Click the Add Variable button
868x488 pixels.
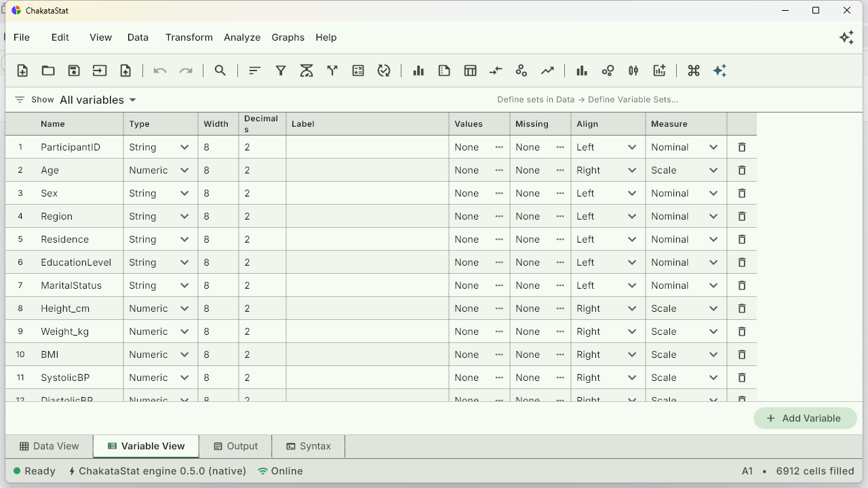click(x=805, y=418)
